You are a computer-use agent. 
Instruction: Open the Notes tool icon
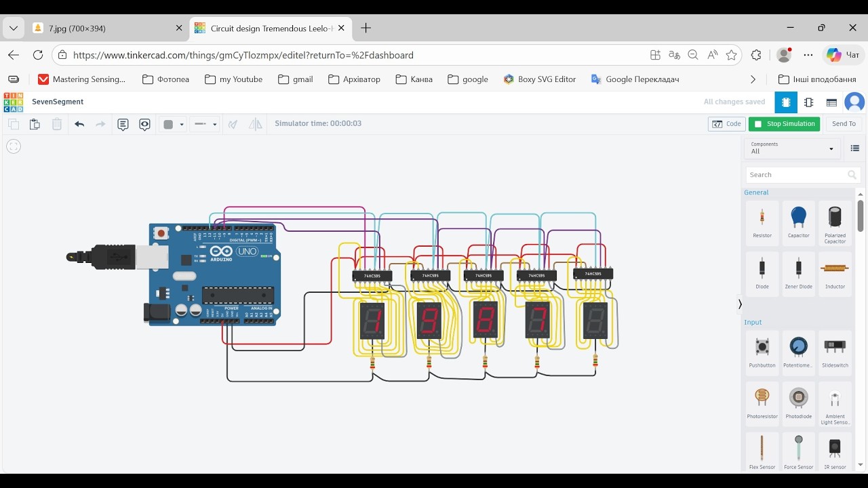(123, 124)
